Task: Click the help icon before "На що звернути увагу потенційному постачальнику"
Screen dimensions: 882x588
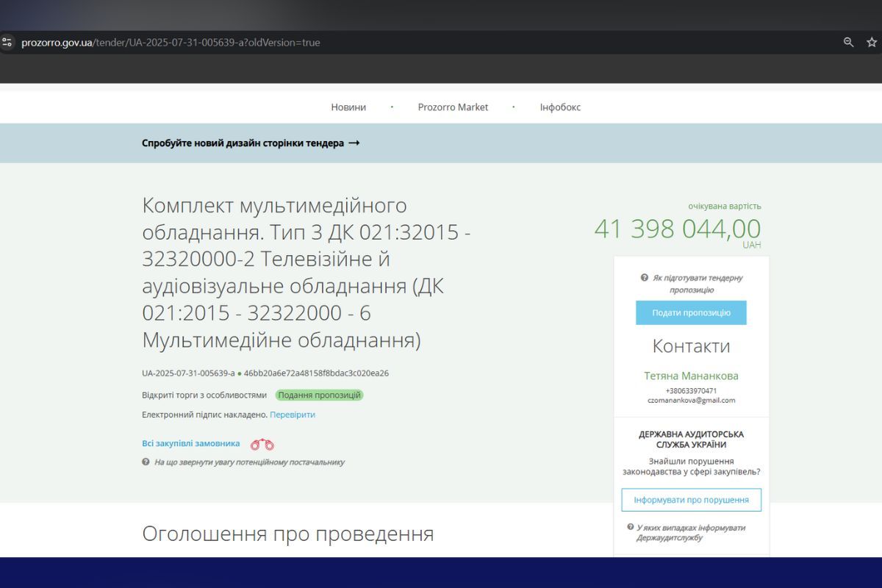Action: click(x=147, y=462)
